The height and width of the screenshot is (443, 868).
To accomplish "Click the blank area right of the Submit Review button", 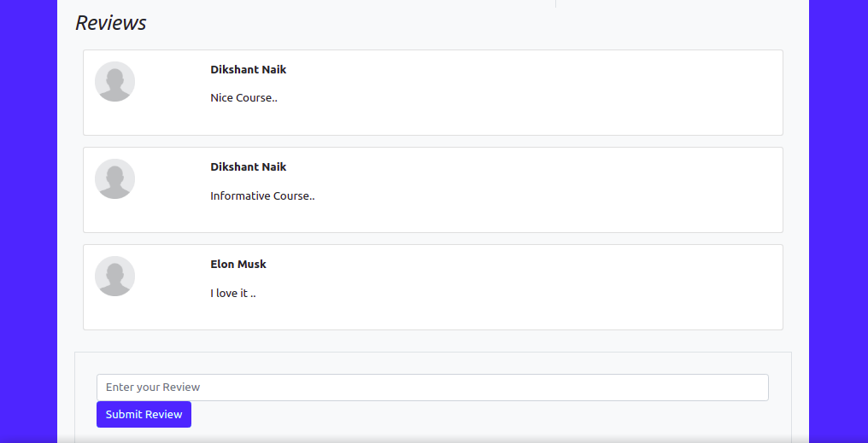I will point(478,415).
